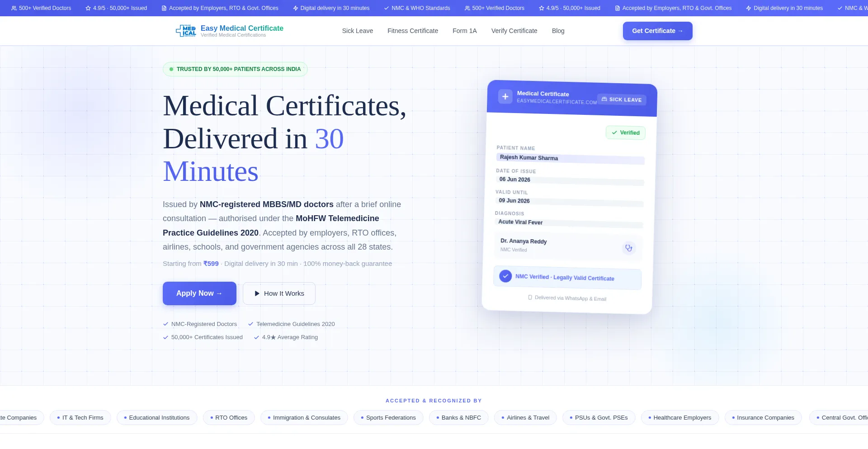
Task: Click NMC Verified · Legally Valid Certificate banner
Action: pos(567,277)
